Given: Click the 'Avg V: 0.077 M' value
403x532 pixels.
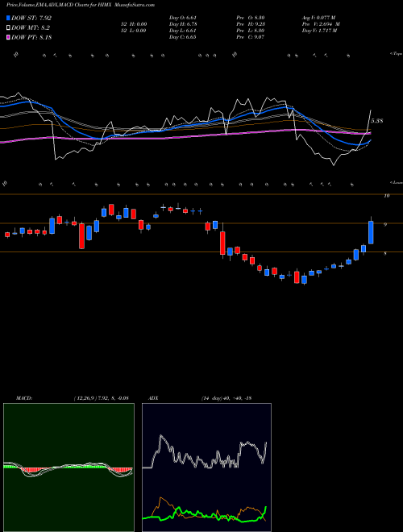Looking at the screenshot, I should pos(319,18).
